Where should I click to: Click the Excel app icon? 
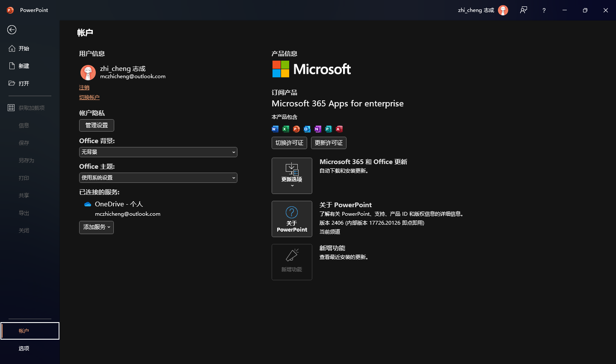coord(286,129)
